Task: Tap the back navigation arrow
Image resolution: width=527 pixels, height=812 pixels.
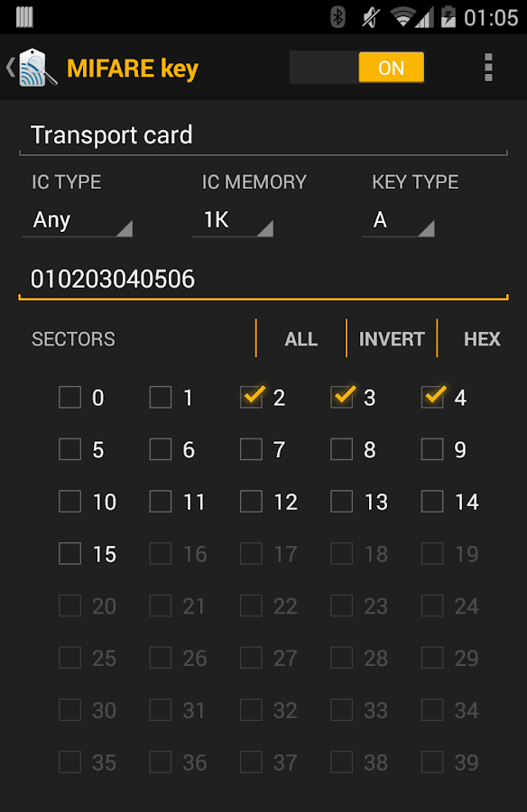Action: click(11, 66)
